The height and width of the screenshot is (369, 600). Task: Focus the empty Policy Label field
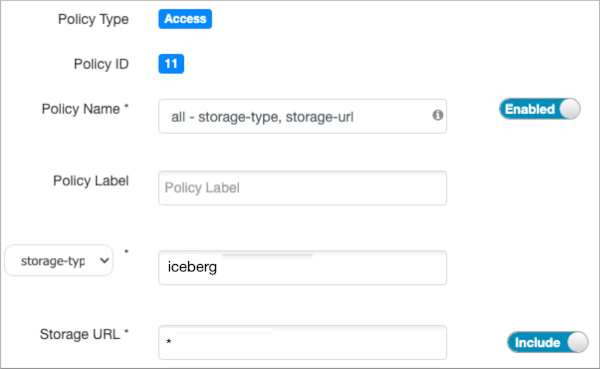302,188
